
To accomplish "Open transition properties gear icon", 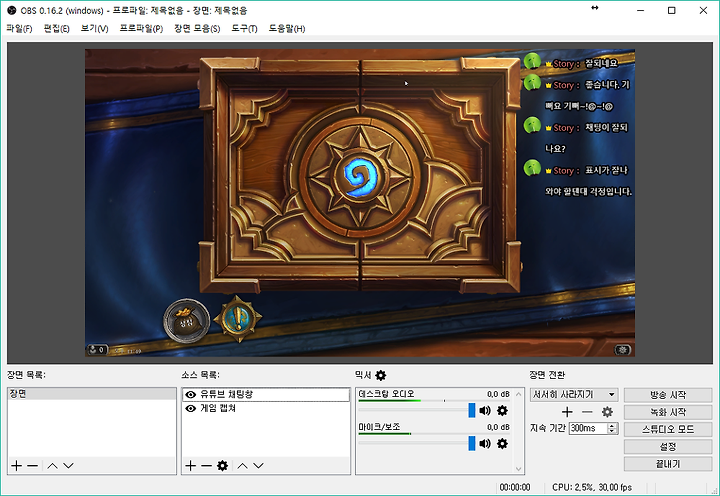I will tap(607, 412).
